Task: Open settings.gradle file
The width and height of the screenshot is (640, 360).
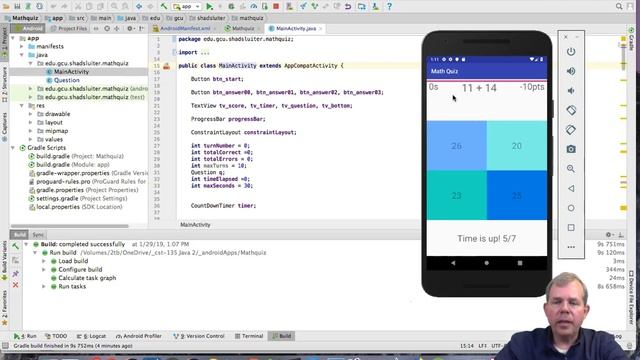Action: point(78,198)
